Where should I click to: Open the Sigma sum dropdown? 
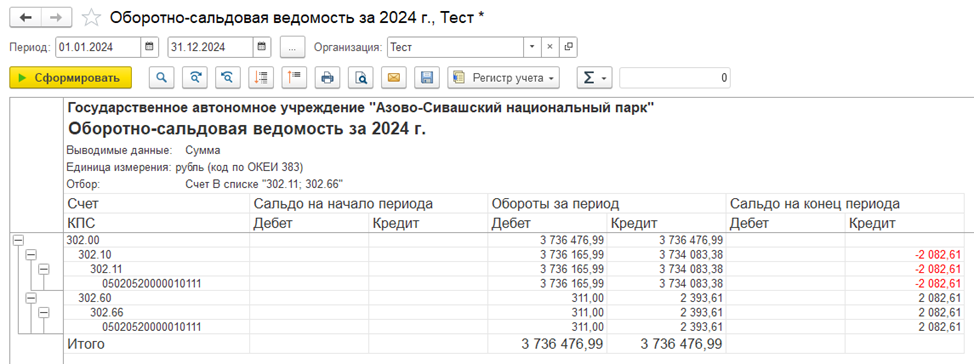594,78
